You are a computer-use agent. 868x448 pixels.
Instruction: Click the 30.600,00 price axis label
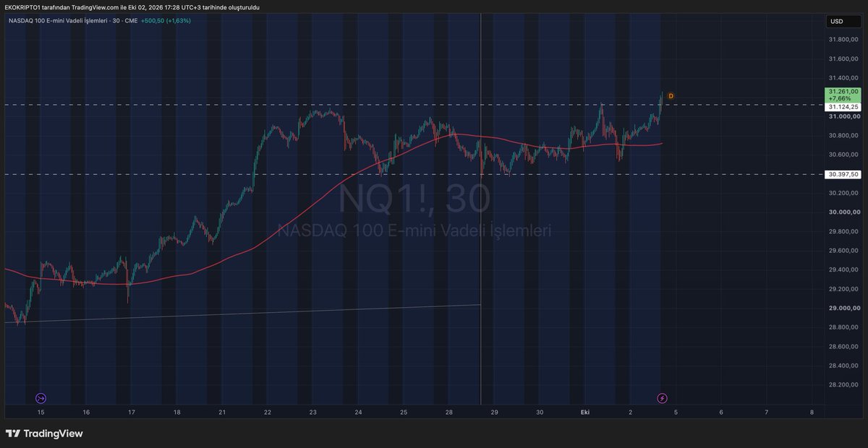pos(844,155)
